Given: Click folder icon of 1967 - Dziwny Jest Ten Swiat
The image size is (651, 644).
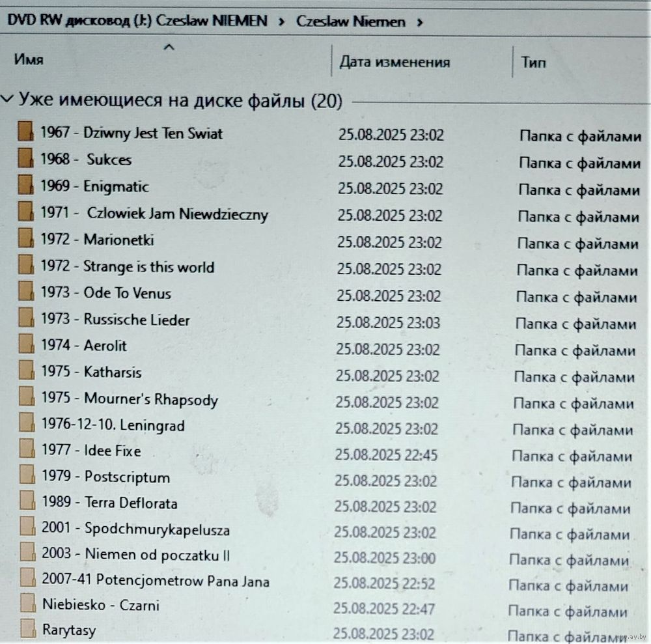Looking at the screenshot, I should (x=26, y=131).
